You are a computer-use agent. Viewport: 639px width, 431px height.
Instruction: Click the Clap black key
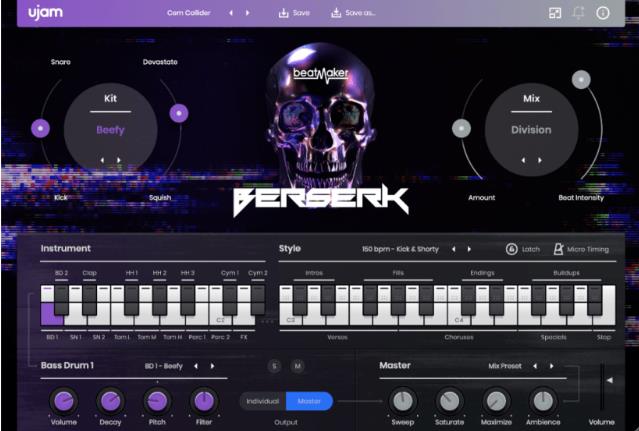89,300
